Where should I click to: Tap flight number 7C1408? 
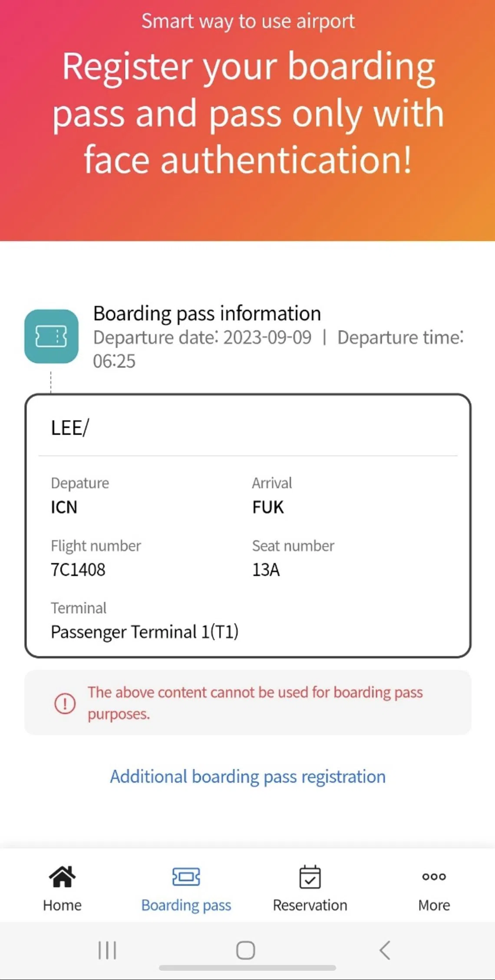[78, 570]
